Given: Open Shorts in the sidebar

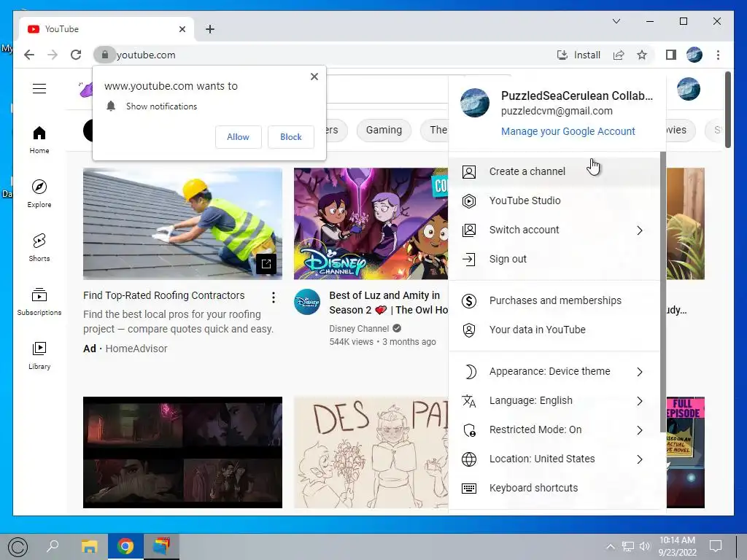Looking at the screenshot, I should pyautogui.click(x=39, y=248).
